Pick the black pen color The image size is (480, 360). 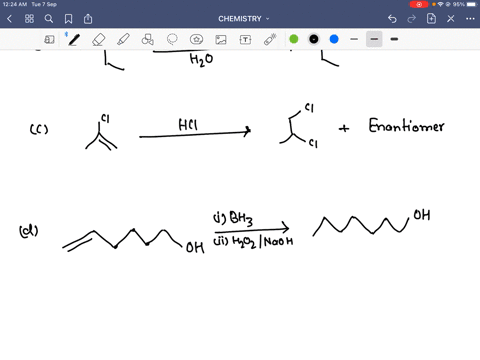314,39
